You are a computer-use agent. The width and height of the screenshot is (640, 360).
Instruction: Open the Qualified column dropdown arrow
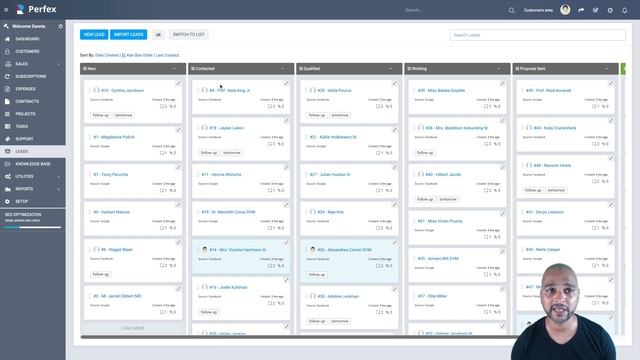point(391,69)
